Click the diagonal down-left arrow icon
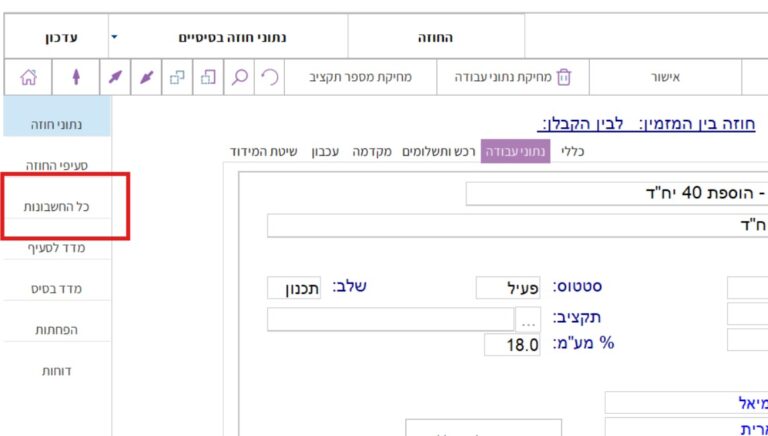The height and width of the screenshot is (436, 768). (146, 77)
